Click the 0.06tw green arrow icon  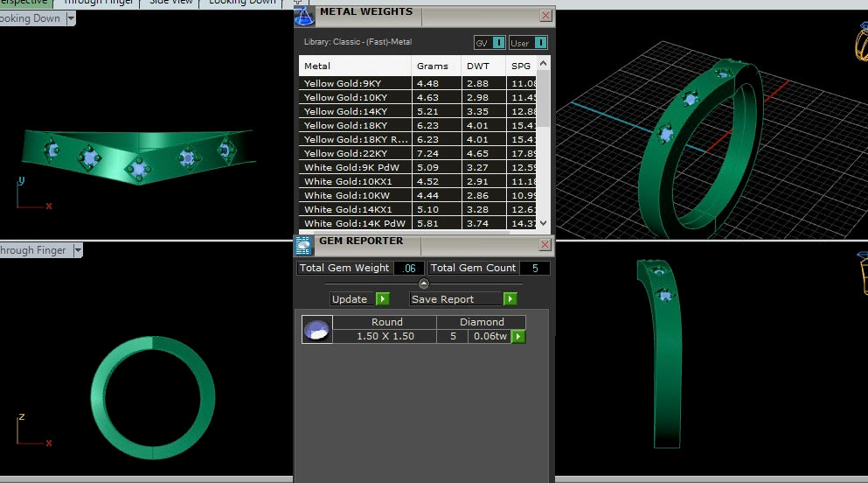point(518,336)
